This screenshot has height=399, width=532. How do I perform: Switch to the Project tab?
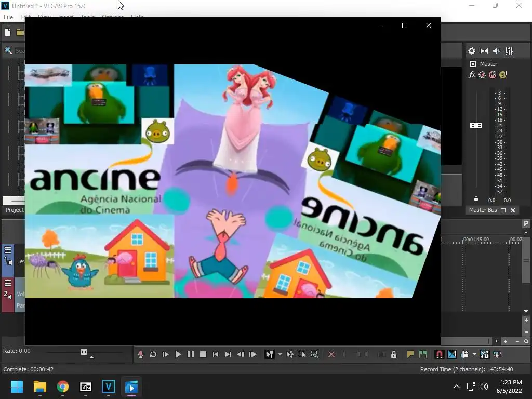[15, 210]
